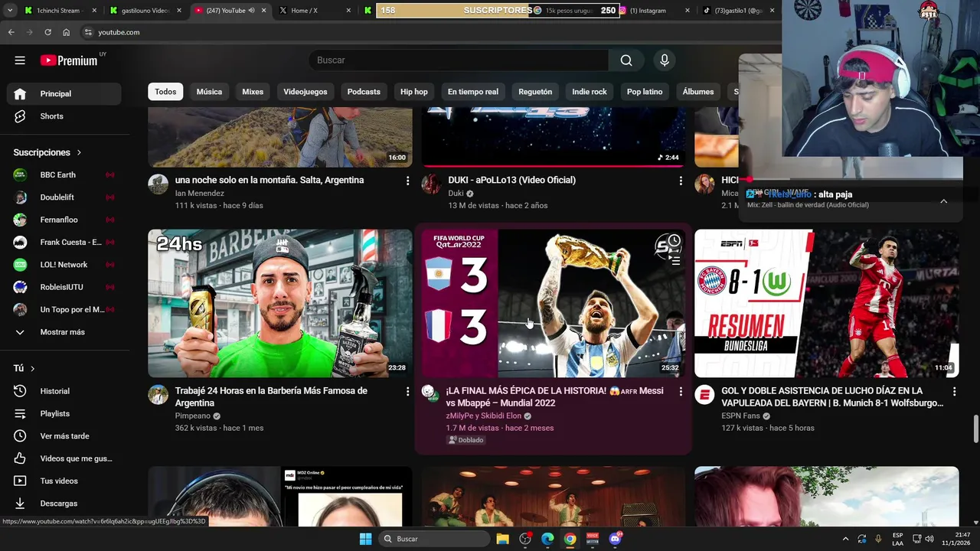980x551 pixels.
Task: Click the browser home button
Action: tap(67, 32)
